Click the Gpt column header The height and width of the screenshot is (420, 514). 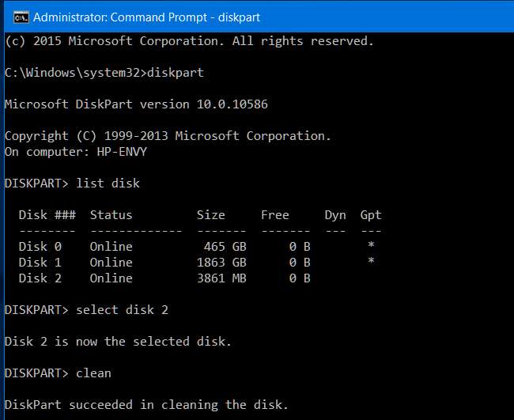(x=371, y=214)
